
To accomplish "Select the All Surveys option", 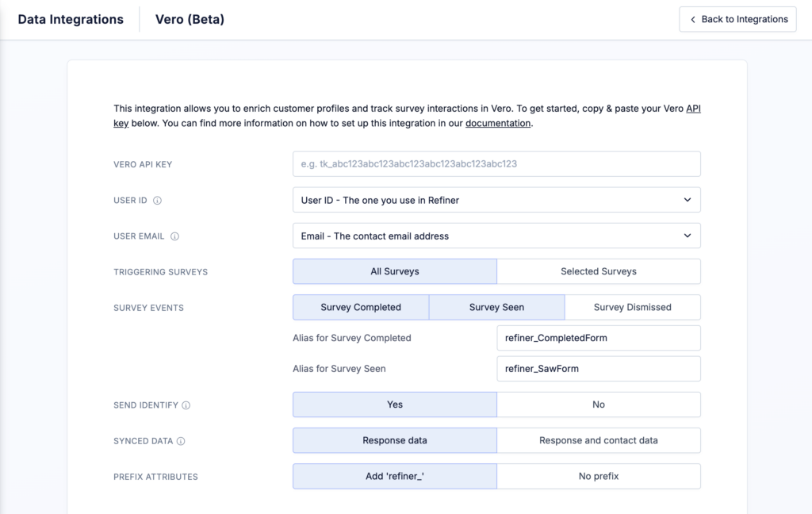I will point(394,271).
